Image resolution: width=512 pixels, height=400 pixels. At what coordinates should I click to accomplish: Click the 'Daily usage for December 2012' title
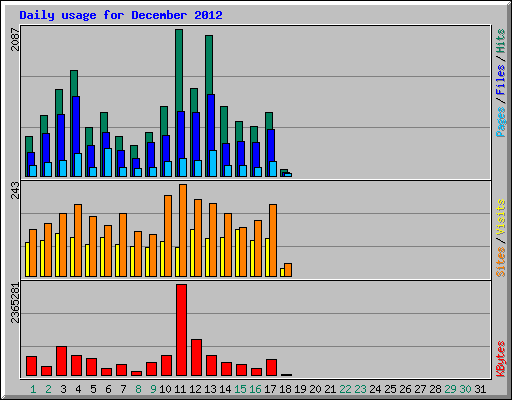point(121,15)
